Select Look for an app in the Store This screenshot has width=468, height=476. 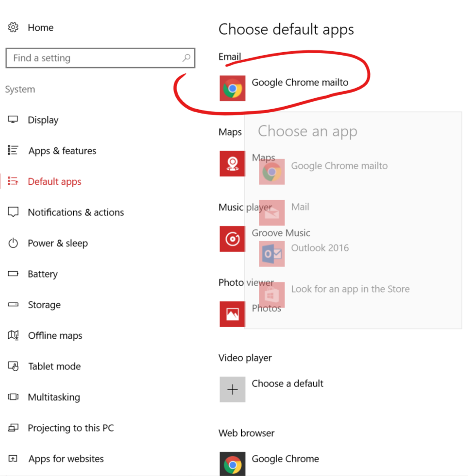coord(350,289)
